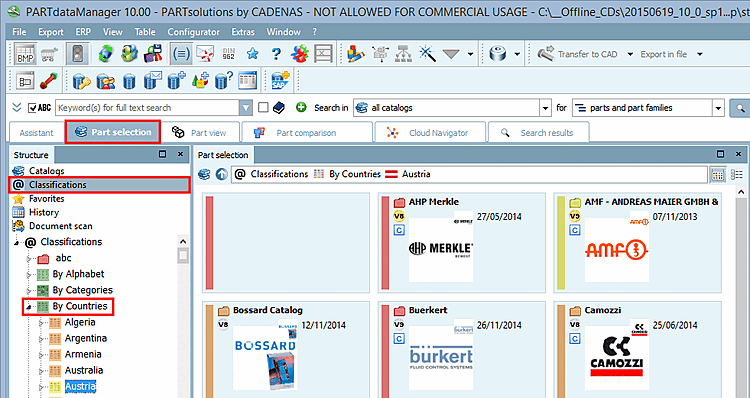Screen dimensions: 750x398
Task: Toggle the speaker icon in the toolbar
Action: point(77,54)
